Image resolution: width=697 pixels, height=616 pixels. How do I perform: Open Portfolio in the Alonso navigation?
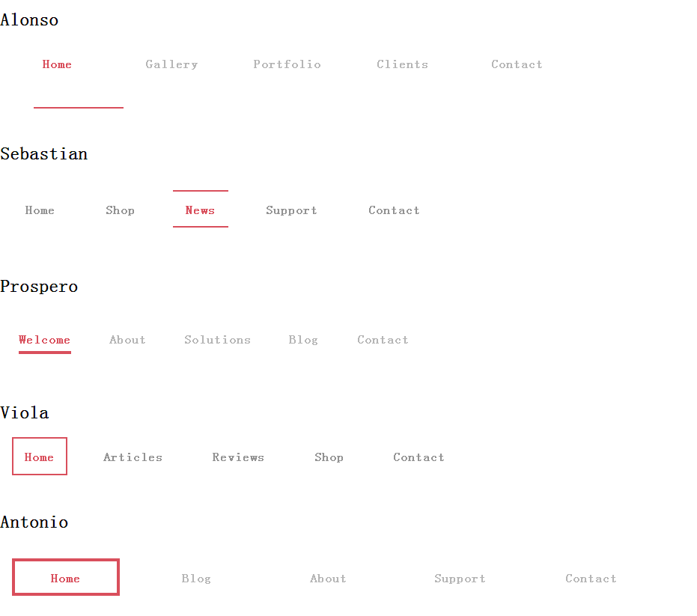[x=287, y=64]
